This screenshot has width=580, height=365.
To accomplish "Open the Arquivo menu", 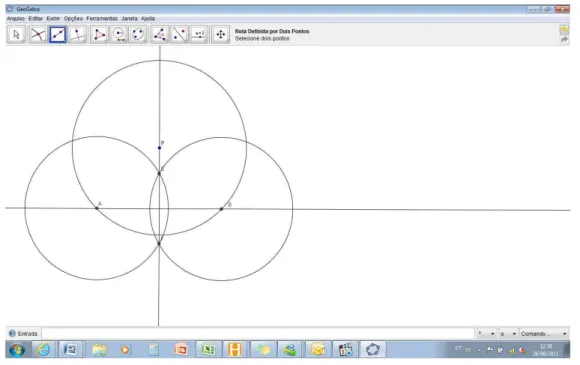I will click(16, 18).
